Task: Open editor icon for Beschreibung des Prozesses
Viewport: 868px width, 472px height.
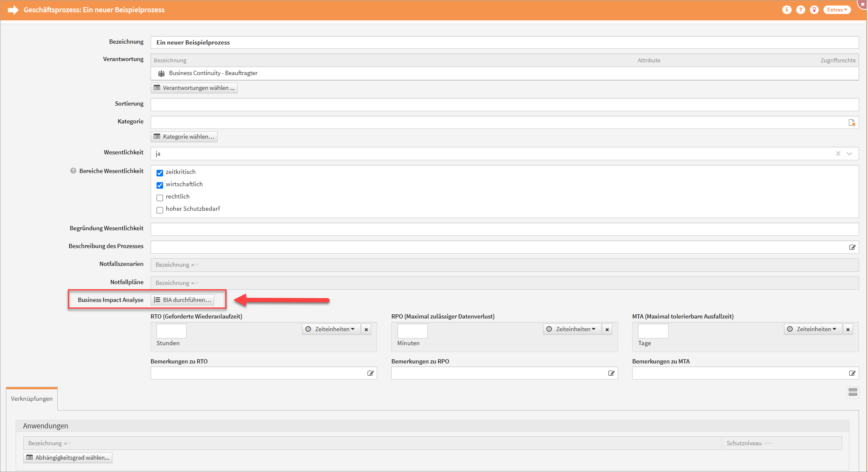Action: pyautogui.click(x=852, y=247)
